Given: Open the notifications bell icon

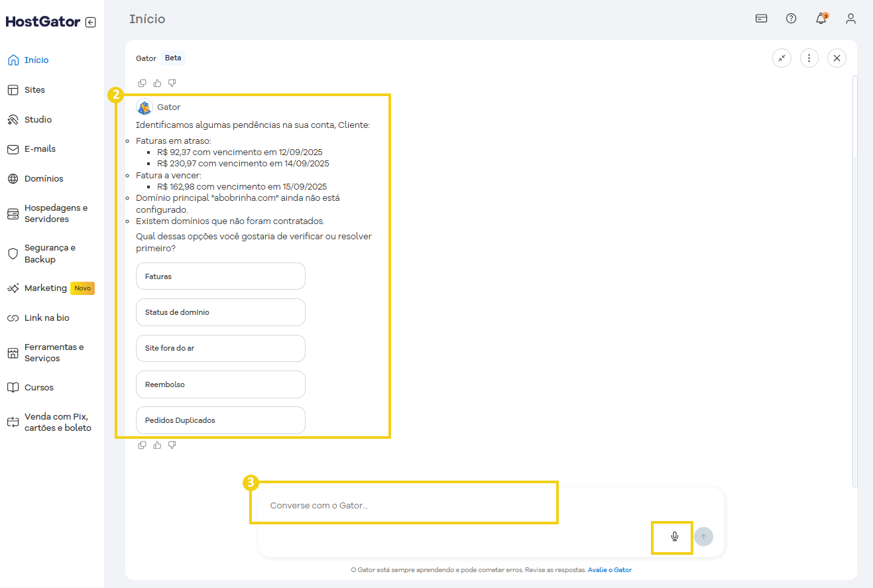Looking at the screenshot, I should point(821,19).
